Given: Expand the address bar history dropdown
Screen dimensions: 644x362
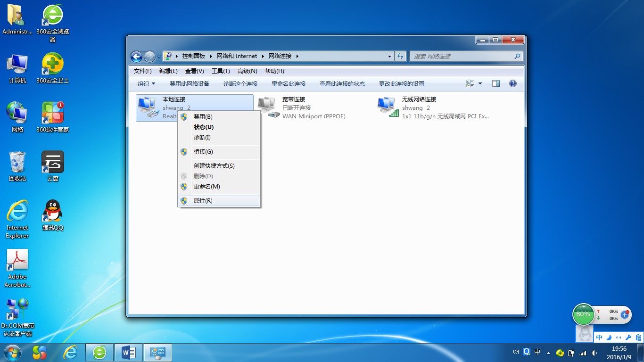Looking at the screenshot, I should click(389, 56).
